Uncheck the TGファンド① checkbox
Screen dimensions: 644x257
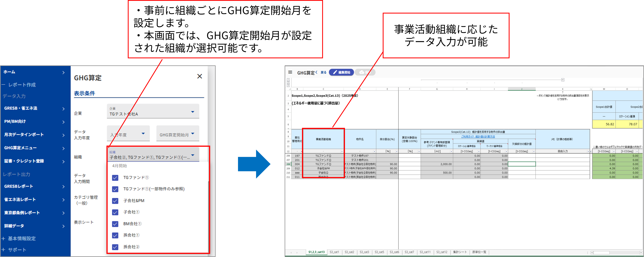(115, 178)
